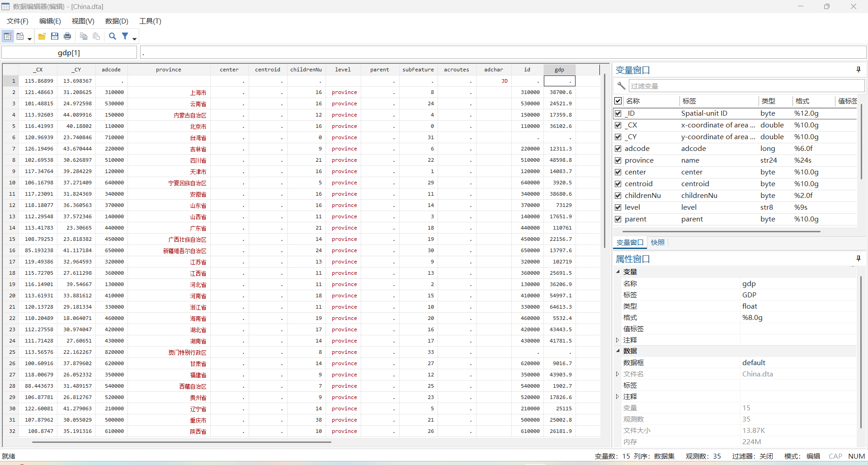868x465 pixels.
Task: Click the 标签 header in variables window
Action: [719, 101]
